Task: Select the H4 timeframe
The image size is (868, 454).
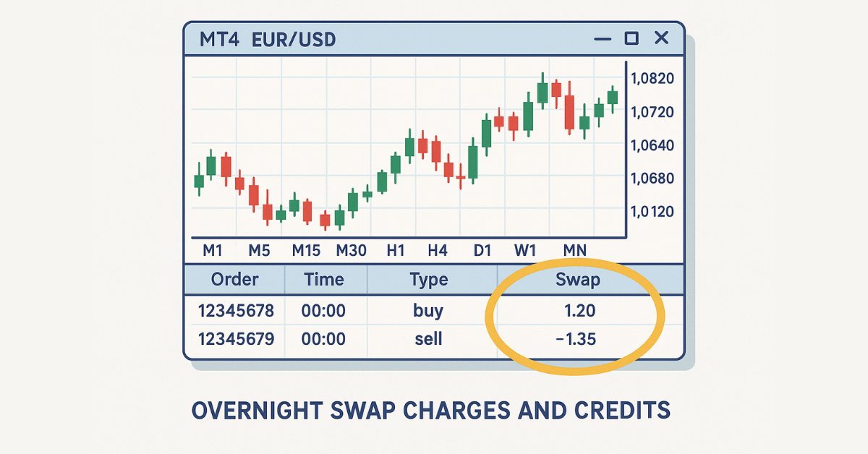Action: click(x=437, y=251)
